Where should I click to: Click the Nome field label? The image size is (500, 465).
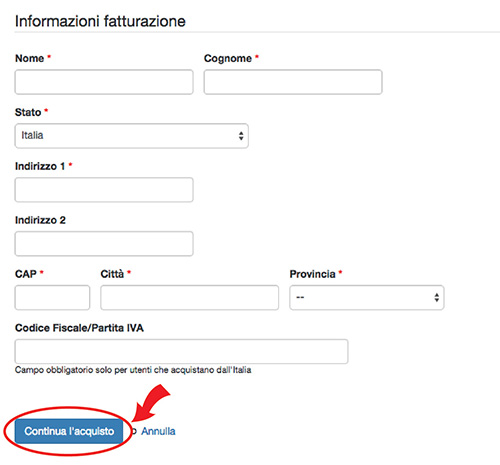click(x=30, y=58)
